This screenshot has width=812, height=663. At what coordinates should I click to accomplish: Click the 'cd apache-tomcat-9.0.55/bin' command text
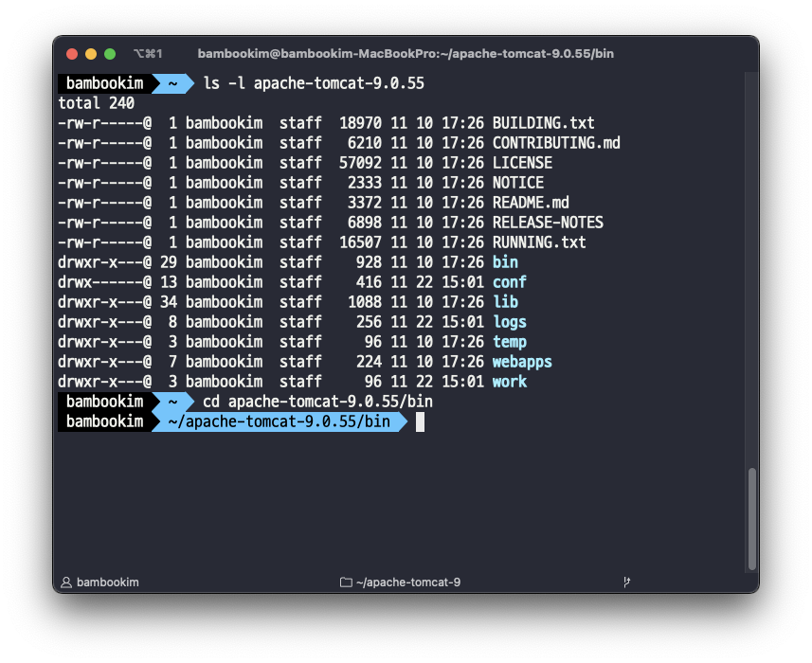coord(318,402)
